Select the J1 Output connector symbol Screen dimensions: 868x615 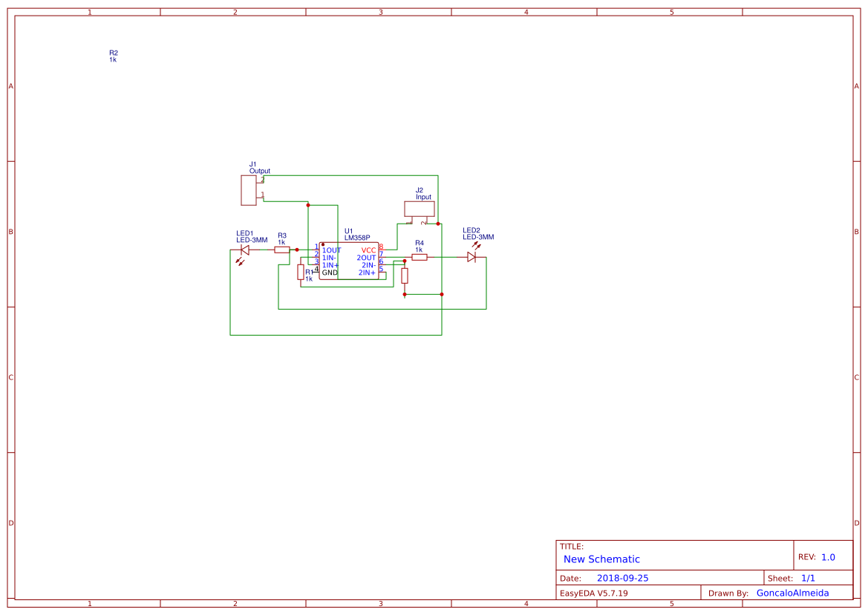point(249,190)
